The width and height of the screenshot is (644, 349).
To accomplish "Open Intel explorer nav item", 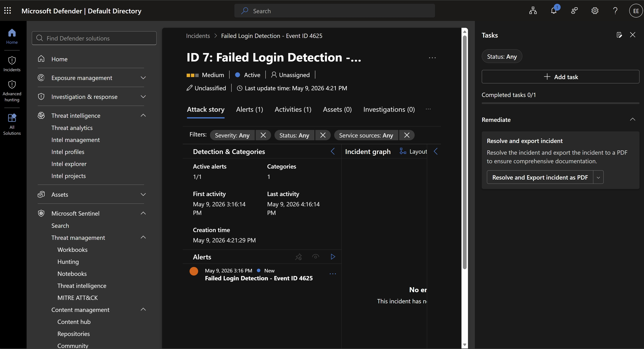I will (69, 164).
